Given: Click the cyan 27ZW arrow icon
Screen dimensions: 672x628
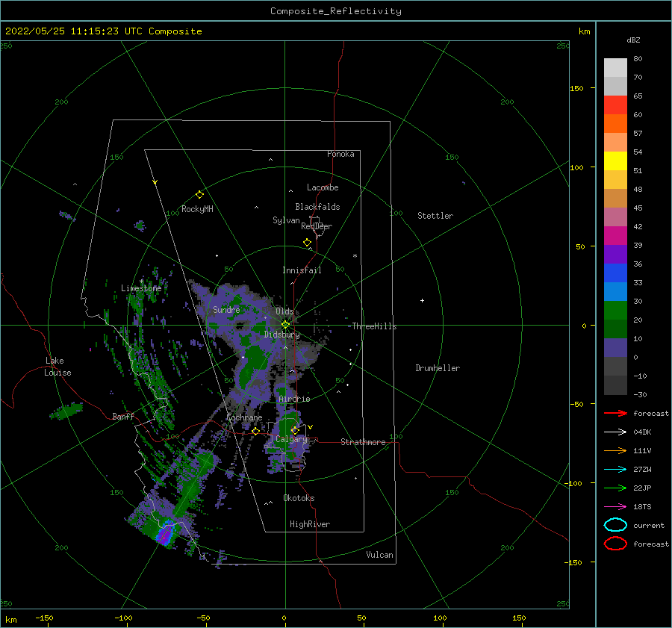Looking at the screenshot, I should coord(615,470).
